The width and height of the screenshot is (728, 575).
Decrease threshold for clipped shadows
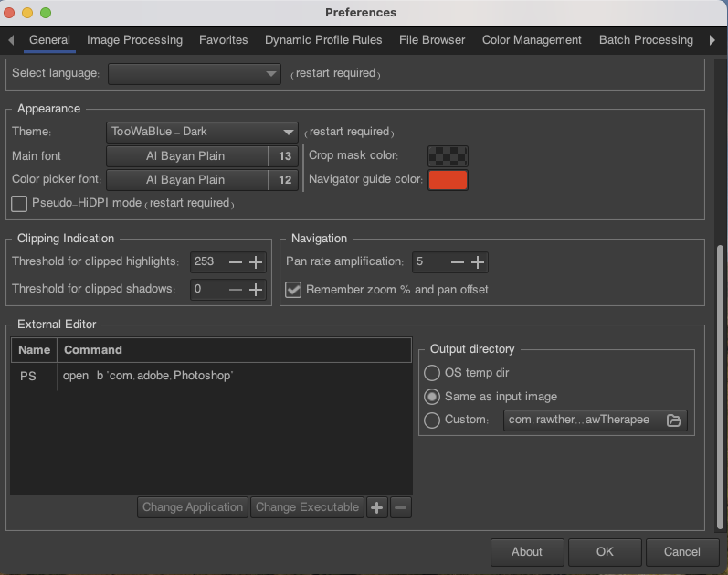(236, 290)
